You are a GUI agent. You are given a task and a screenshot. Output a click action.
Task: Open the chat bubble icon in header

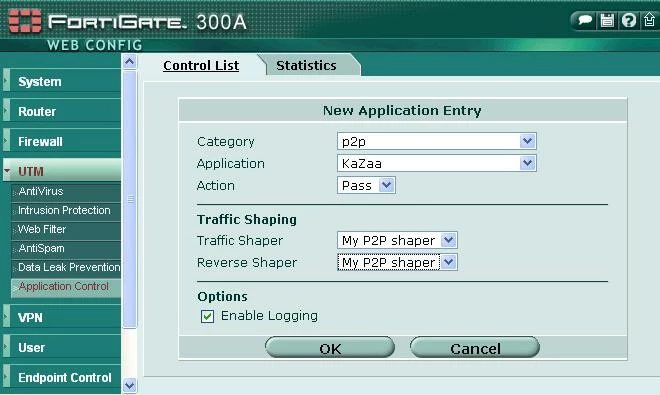585,20
